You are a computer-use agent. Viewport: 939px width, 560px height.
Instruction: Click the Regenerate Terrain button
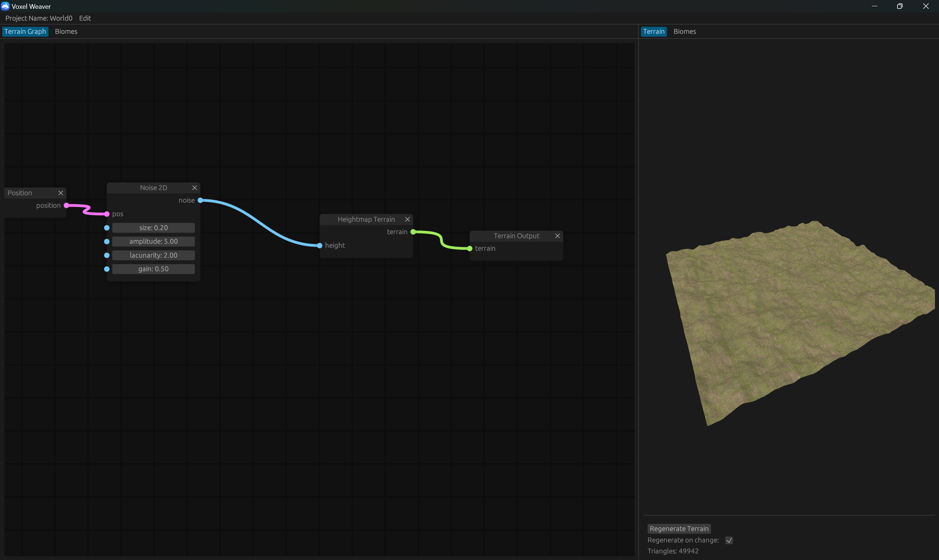679,529
